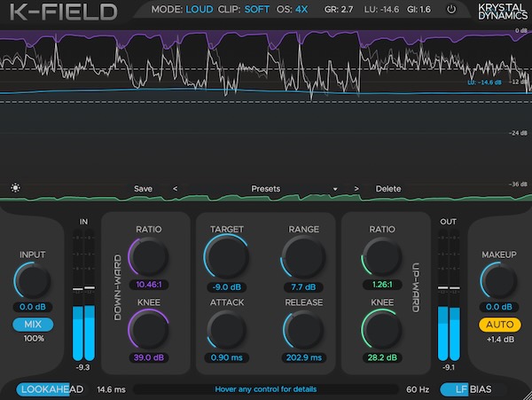Expand presets with the down arrow

click(x=335, y=189)
